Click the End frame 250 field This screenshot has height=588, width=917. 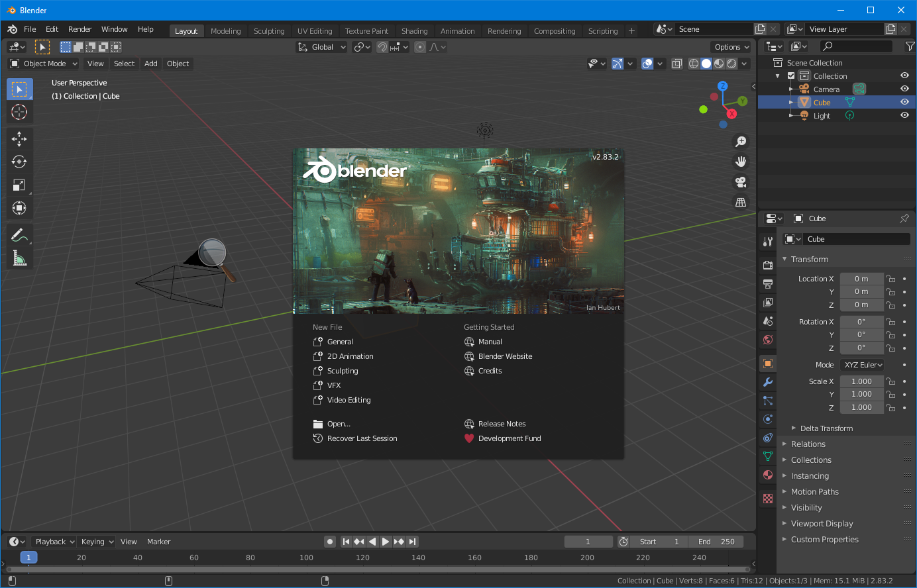[716, 542]
